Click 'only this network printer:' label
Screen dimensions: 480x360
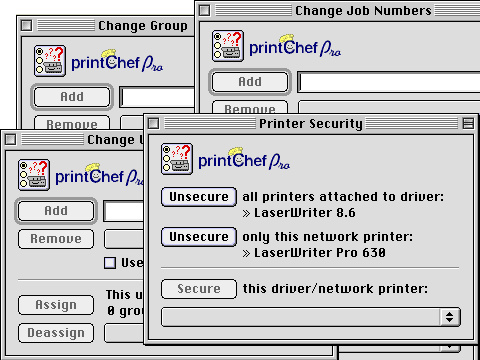tap(327, 237)
